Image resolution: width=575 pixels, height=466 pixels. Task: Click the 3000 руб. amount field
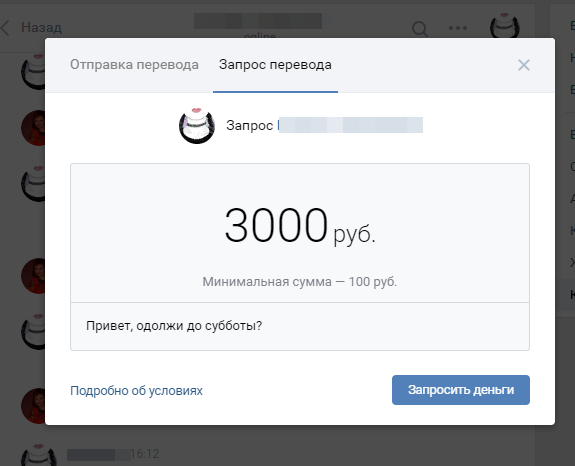pyautogui.click(x=300, y=225)
